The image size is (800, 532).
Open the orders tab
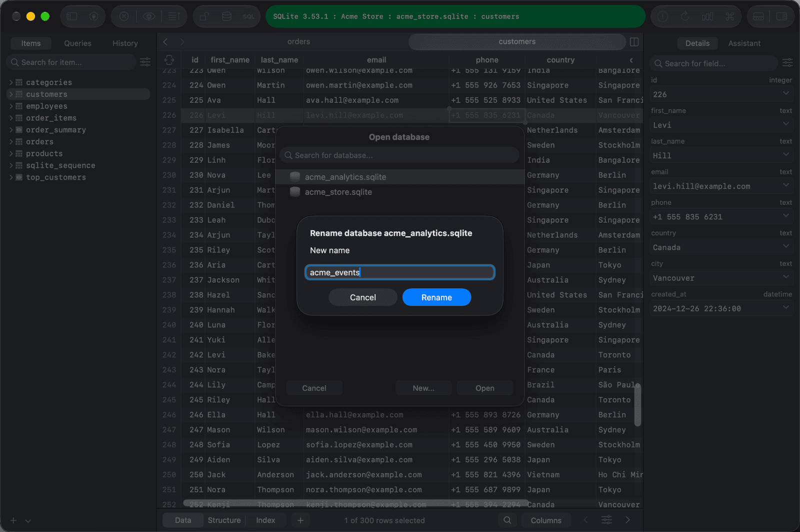(298, 42)
